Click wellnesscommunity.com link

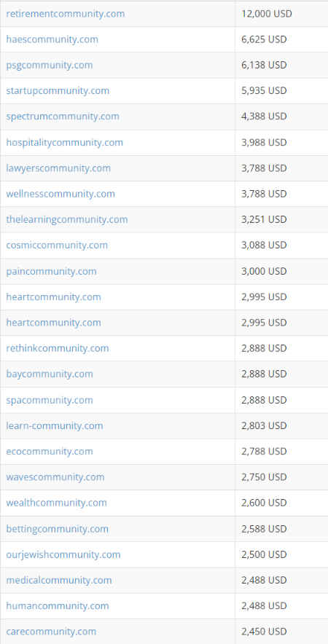click(x=60, y=194)
